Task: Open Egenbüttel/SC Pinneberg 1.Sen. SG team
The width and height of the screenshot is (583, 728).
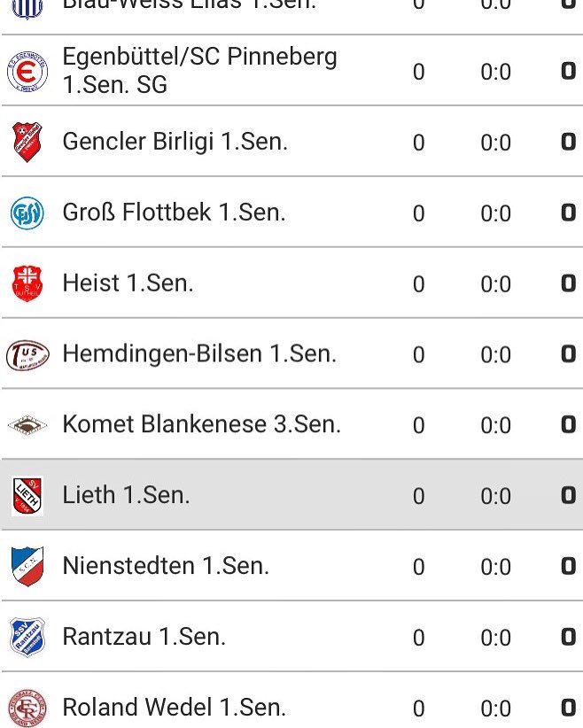Action: point(199,71)
